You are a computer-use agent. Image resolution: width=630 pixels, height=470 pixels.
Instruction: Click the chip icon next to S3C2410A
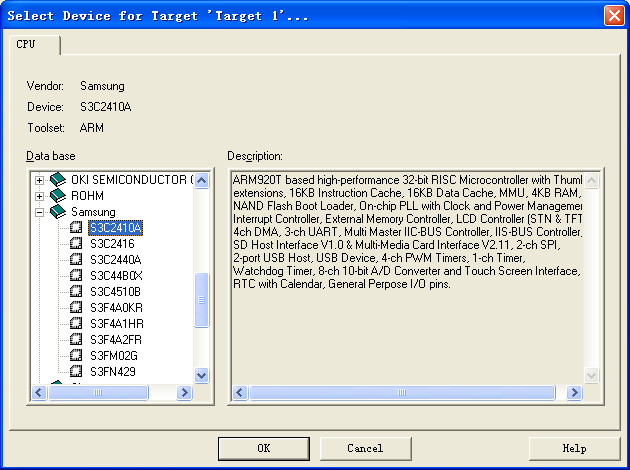pos(76,227)
